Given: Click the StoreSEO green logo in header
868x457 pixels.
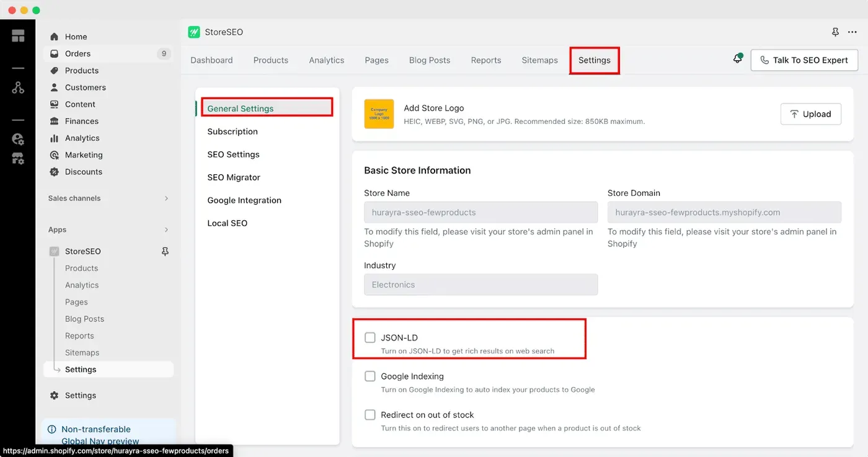Looking at the screenshot, I should (x=194, y=32).
